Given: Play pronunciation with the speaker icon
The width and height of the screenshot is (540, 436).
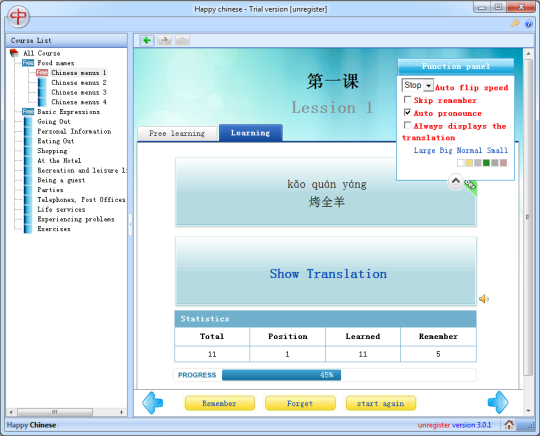Looking at the screenshot, I should [x=484, y=299].
